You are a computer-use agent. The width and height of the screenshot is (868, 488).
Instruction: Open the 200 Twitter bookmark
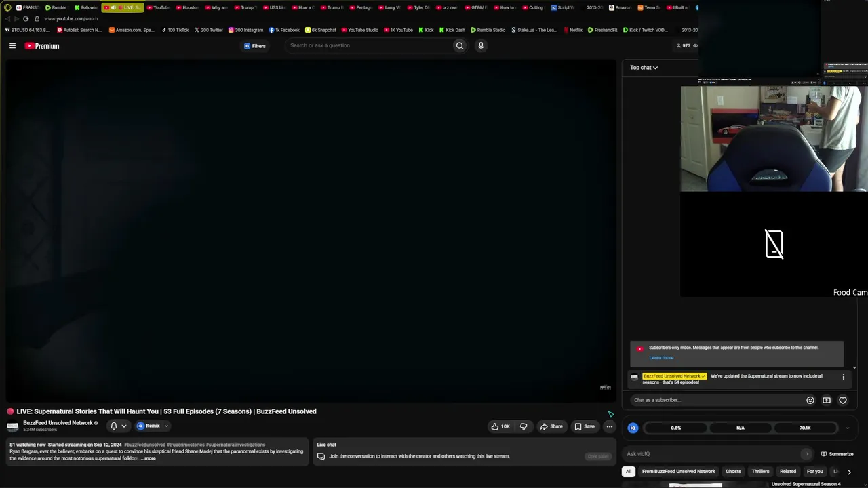click(x=208, y=30)
